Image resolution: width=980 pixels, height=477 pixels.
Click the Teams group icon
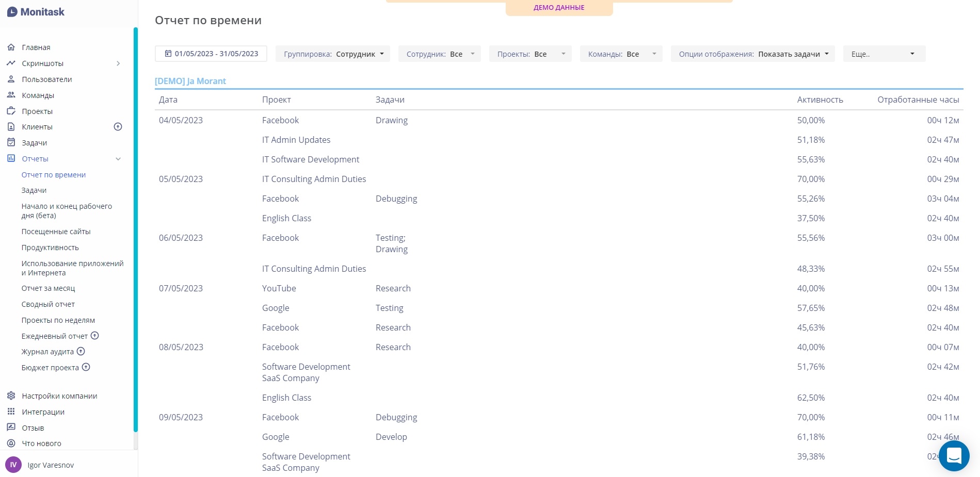pos(11,95)
